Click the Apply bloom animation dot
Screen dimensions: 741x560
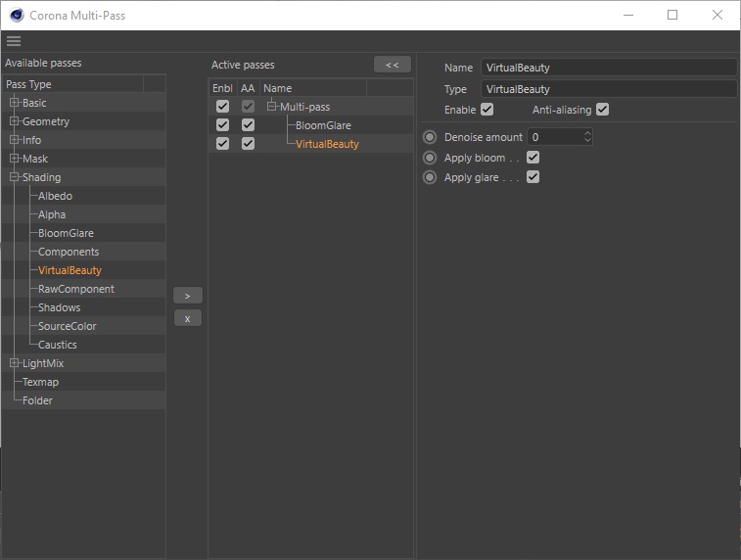coord(430,158)
